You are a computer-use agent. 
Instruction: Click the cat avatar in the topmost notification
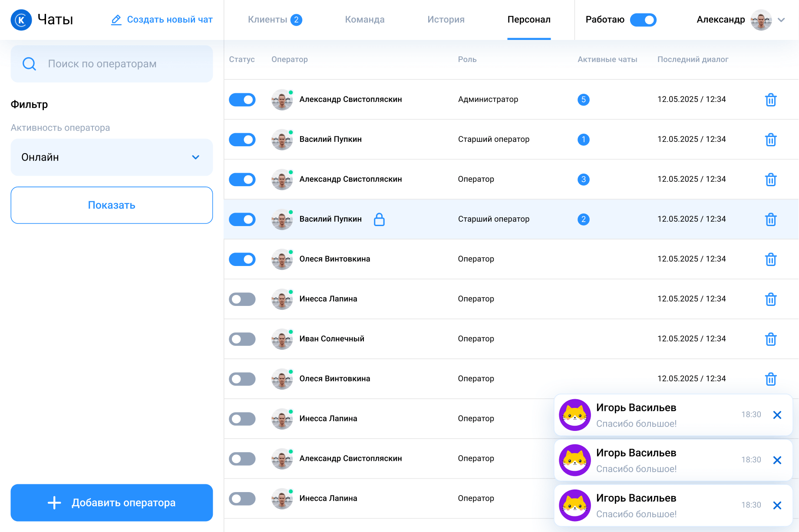click(x=575, y=415)
